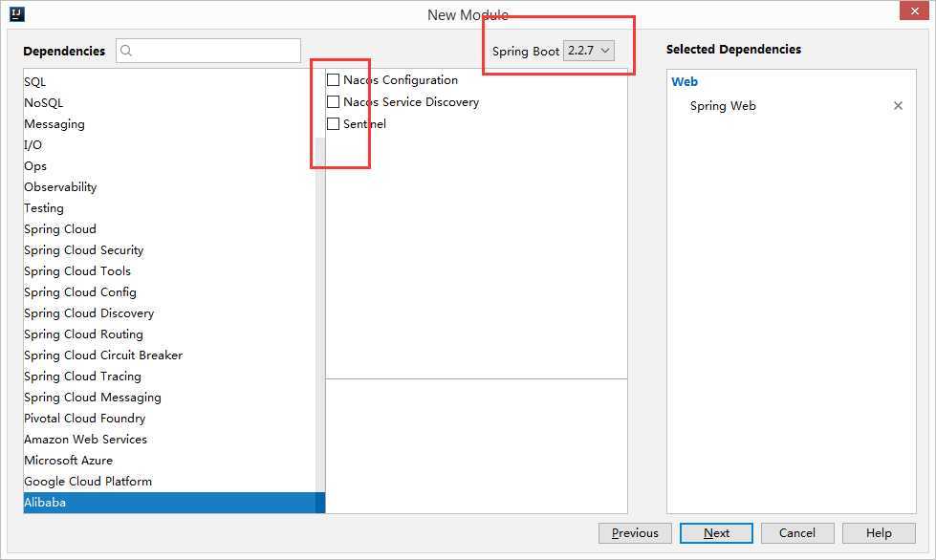This screenshot has width=936, height=560.
Task: Tick the Sentinel checkbox
Action: click(x=333, y=124)
